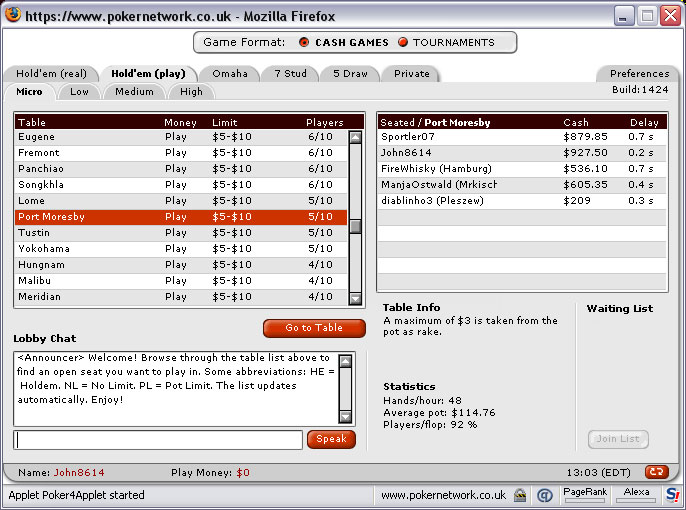This screenshot has height=510, width=686.
Task: Select the Malibu table row
Action: point(182,281)
